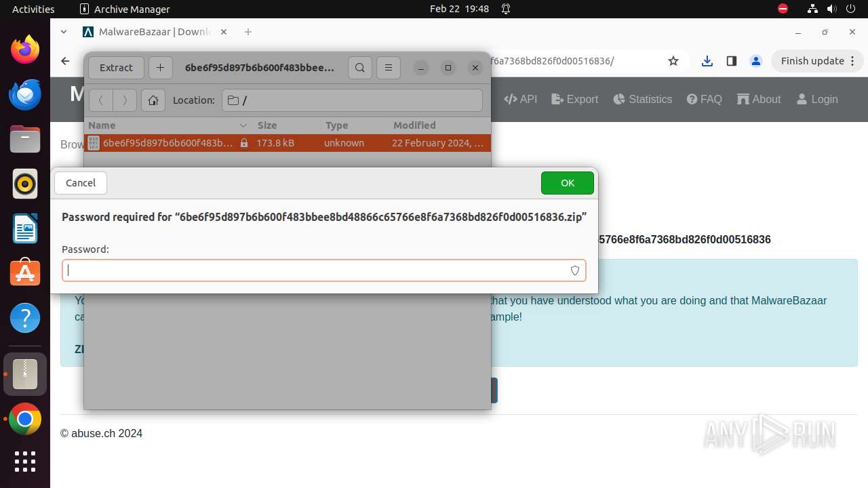Open Activities overview
Screen dimensions: 868x488
(33, 9)
